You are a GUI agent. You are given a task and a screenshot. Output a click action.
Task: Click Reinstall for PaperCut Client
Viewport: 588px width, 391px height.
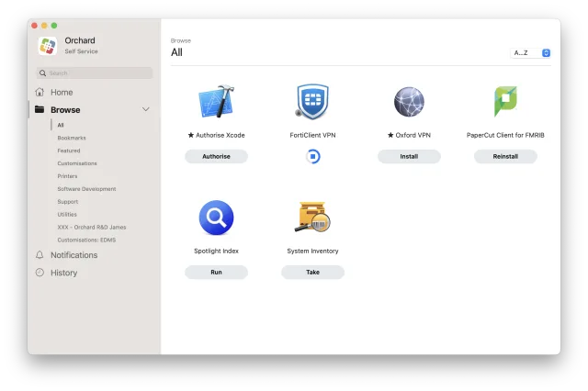point(505,156)
